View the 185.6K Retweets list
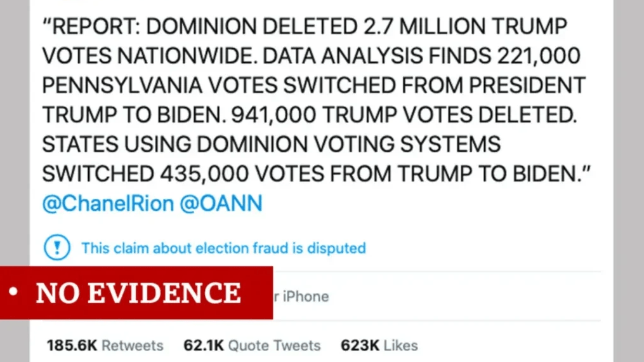644x362 pixels. (105, 345)
